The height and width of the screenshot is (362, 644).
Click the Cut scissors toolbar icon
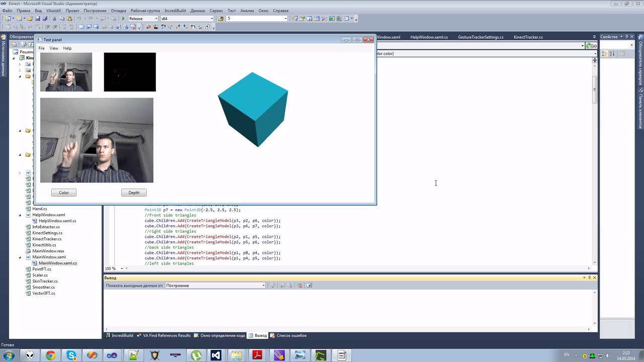click(x=54, y=19)
